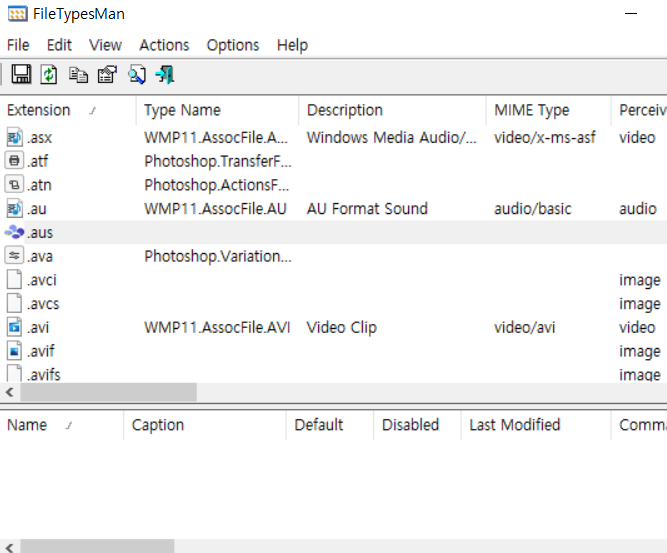
Task: Click the .avcs extension text
Action: pos(43,304)
